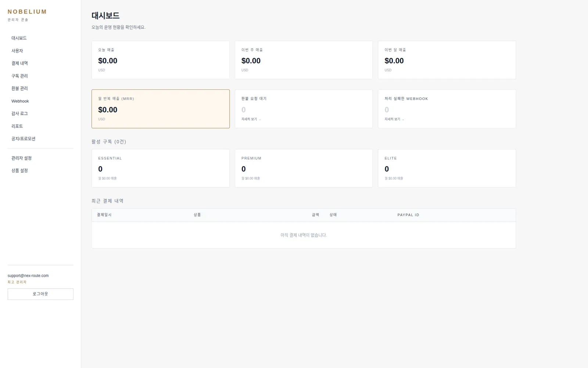Navigate to Webhook in the sidebar
This screenshot has width=588, height=368.
click(40, 101)
